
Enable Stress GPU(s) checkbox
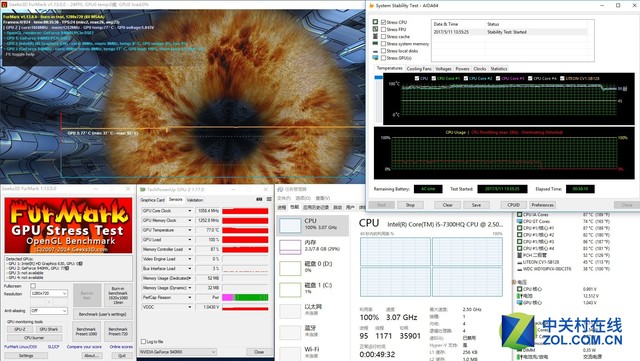click(383, 58)
